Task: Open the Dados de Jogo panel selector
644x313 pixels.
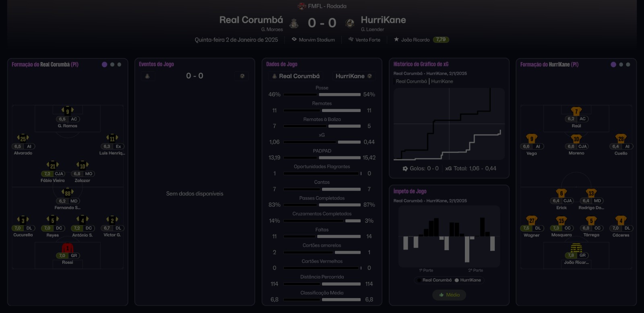Action: [x=282, y=64]
